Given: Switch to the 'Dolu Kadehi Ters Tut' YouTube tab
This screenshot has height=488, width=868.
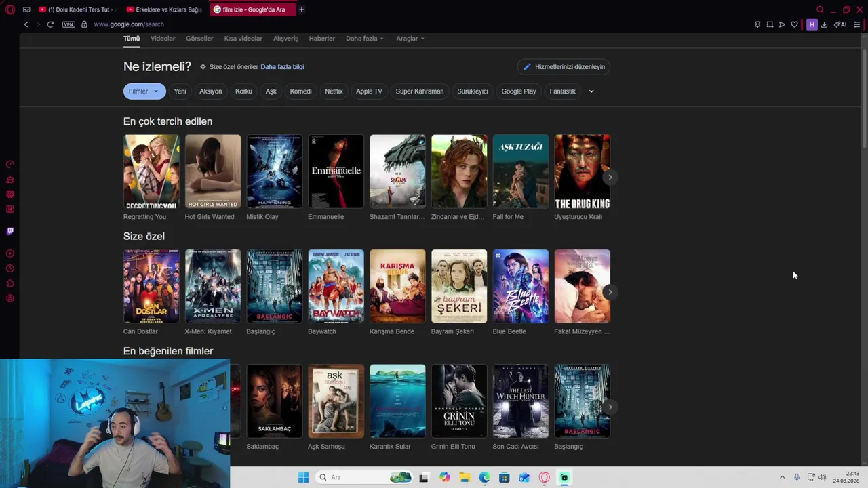Looking at the screenshot, I should point(77,9).
